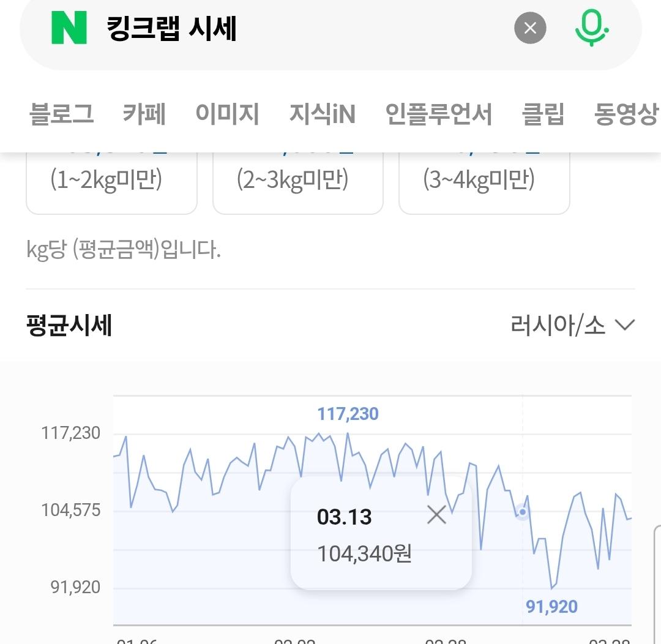Open the 러시아/소 origin dropdown
This screenshot has height=644, width=661.
pyautogui.click(x=572, y=325)
